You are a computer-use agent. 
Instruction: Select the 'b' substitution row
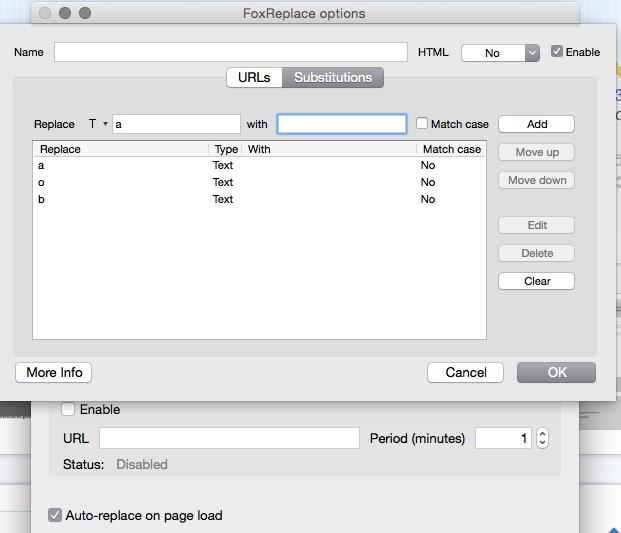tap(259, 199)
